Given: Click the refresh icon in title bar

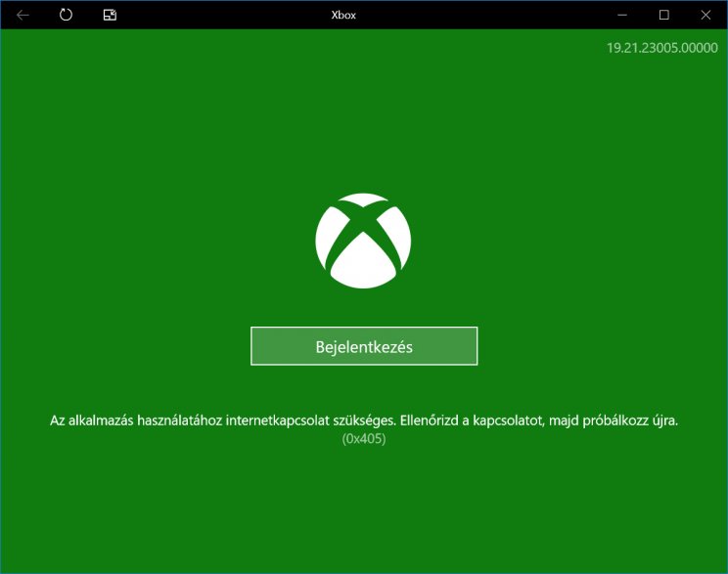Looking at the screenshot, I should pyautogui.click(x=66, y=15).
